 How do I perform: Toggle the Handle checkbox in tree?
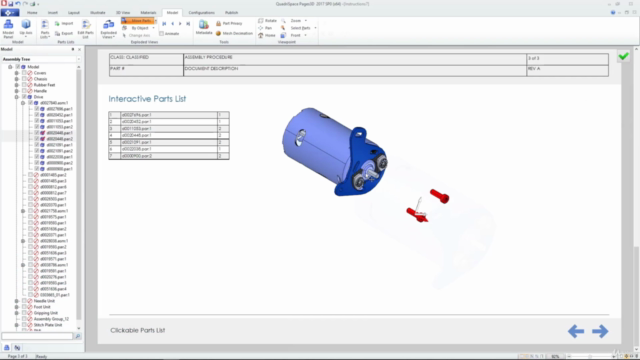tap(24, 91)
